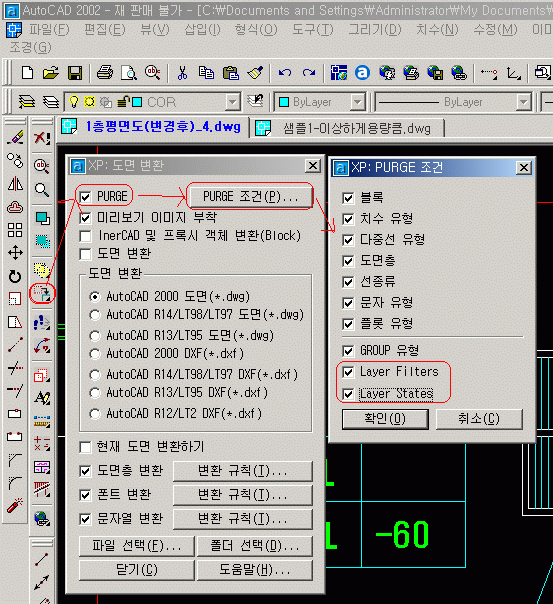Toggle the 미리보기 이미지 부착 checkbox
Screen dimensions: 553x604
click(x=85, y=218)
